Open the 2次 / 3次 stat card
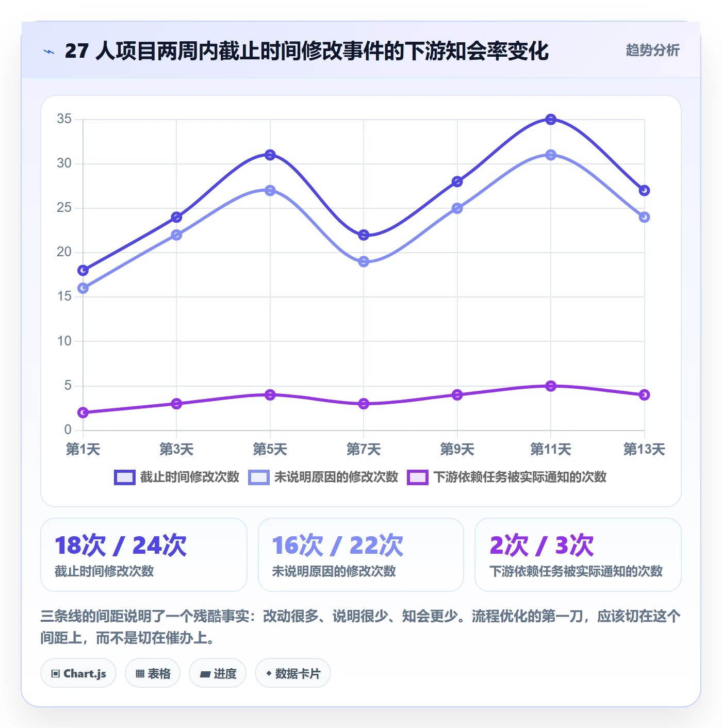This screenshot has width=722, height=728. (x=578, y=555)
